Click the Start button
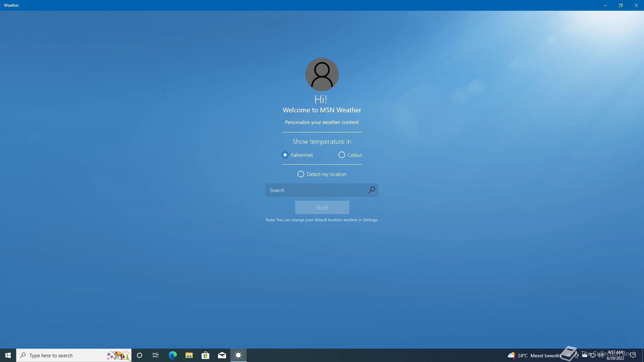644x362 pixels. pyautogui.click(x=322, y=207)
